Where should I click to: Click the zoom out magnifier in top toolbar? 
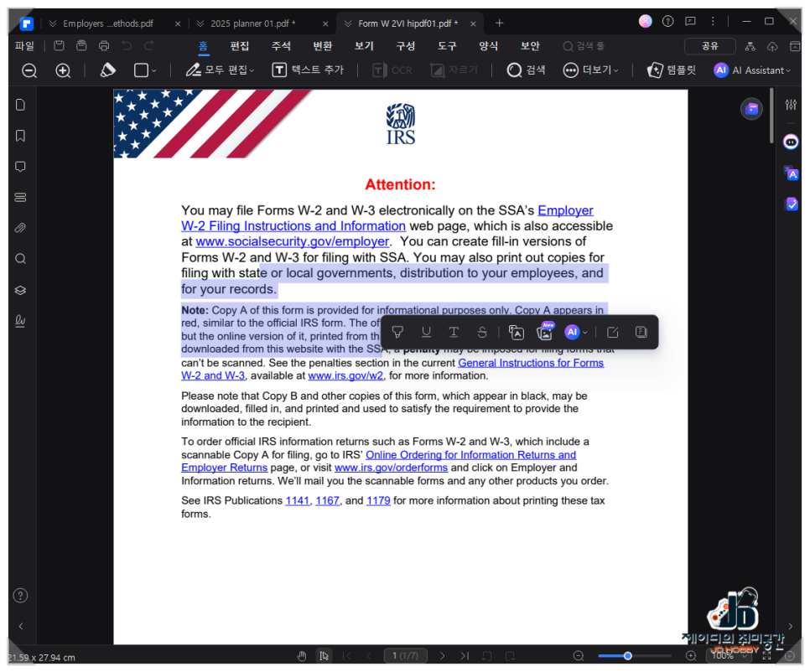point(29,70)
